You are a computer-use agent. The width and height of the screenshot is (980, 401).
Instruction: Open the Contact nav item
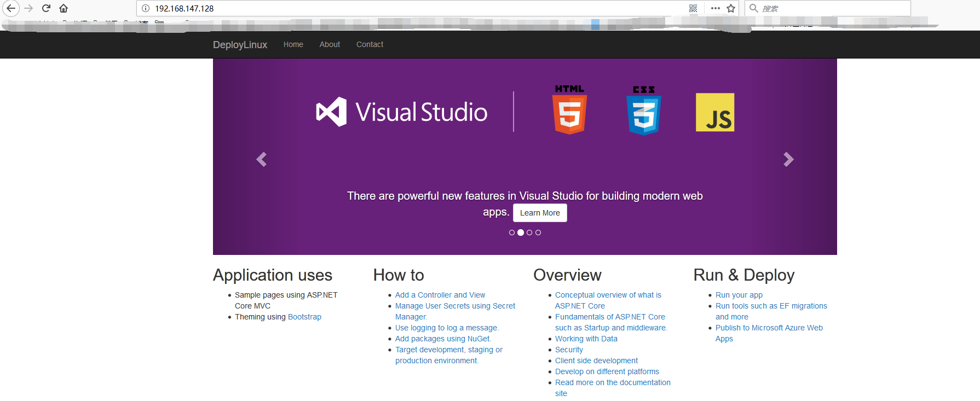tap(370, 44)
